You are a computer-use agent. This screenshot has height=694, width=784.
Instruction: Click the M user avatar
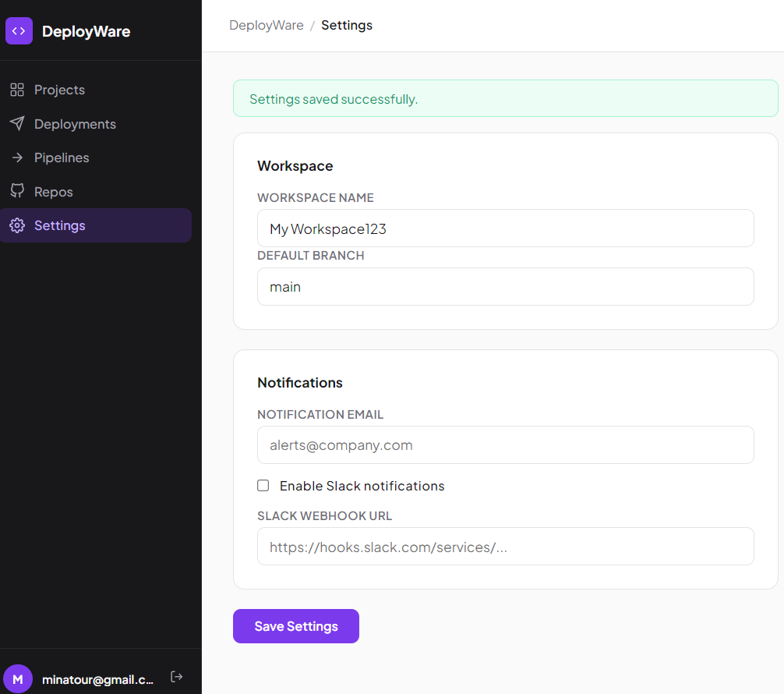click(x=18, y=679)
